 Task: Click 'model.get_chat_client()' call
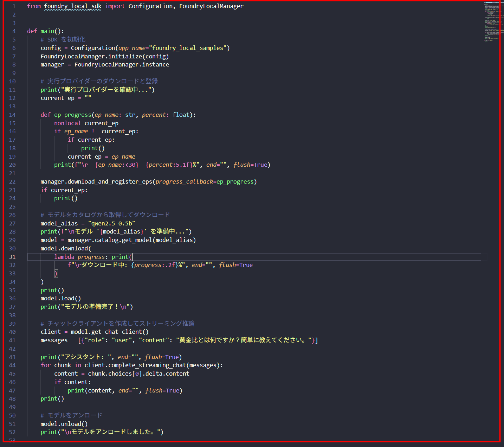tap(110, 332)
